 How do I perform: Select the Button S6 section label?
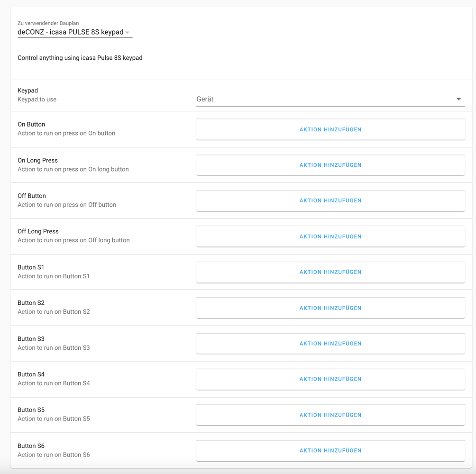tap(31, 446)
